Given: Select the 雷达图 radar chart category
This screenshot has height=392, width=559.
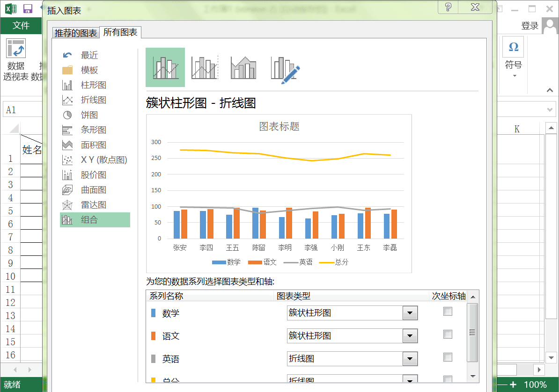Looking at the screenshot, I should tap(94, 205).
